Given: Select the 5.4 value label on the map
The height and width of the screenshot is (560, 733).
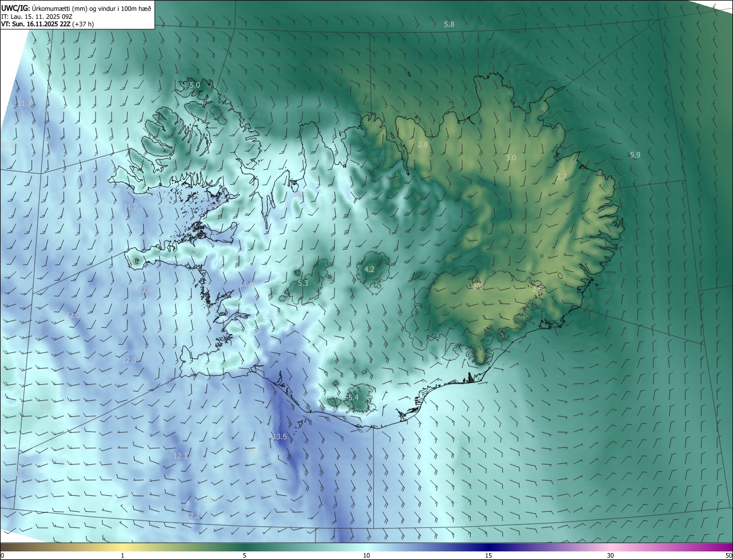Looking at the screenshot, I should [353, 397].
